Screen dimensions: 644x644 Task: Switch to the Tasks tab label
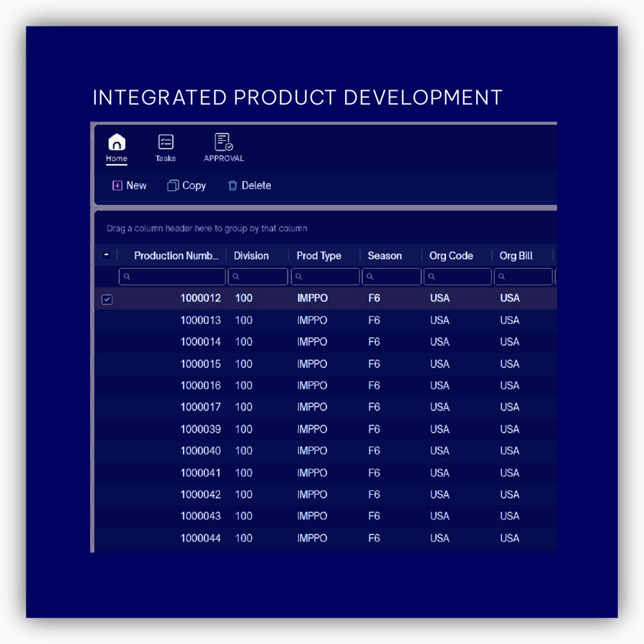(166, 158)
